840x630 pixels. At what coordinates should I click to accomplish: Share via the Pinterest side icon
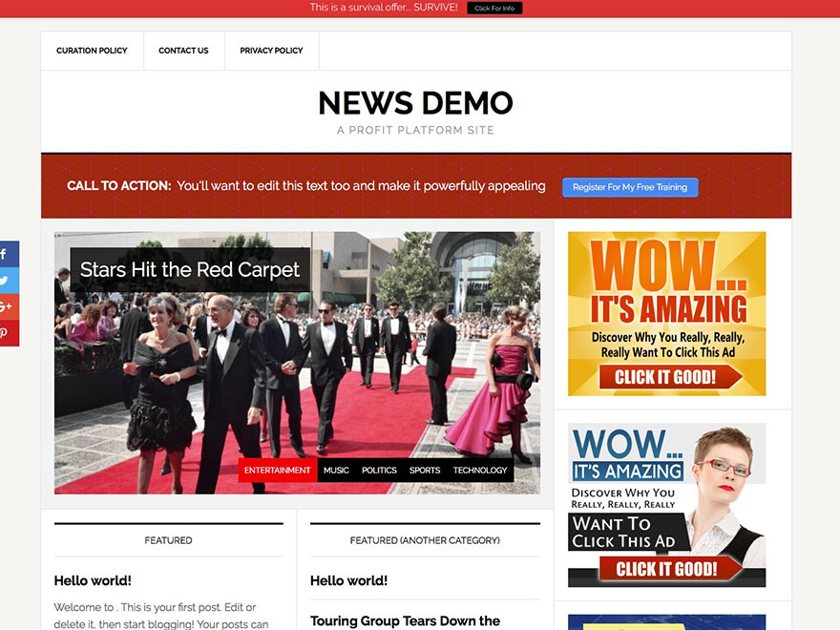[x=10, y=333]
